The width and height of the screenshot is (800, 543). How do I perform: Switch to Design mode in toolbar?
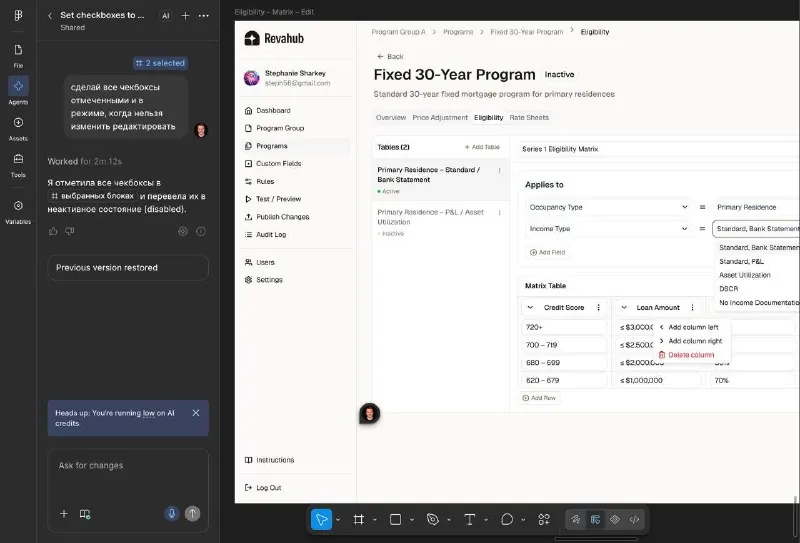point(595,520)
